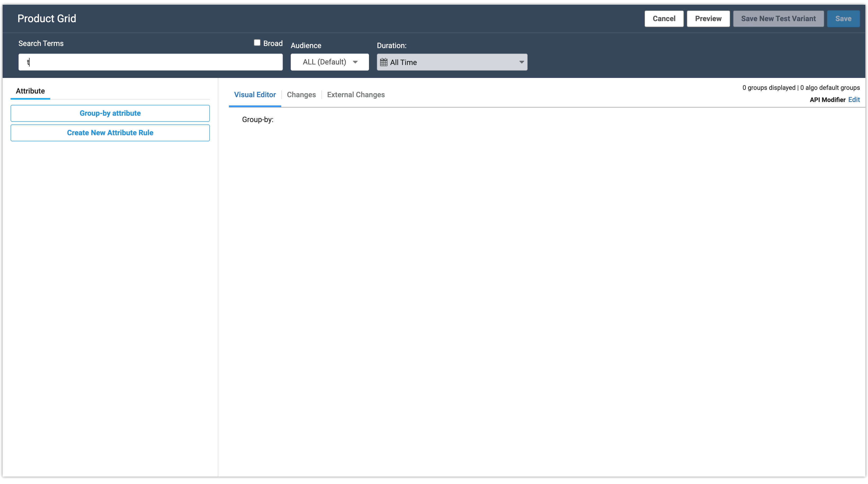The image size is (868, 484).
Task: Click the calendar icon in Duration field
Action: pyautogui.click(x=384, y=62)
